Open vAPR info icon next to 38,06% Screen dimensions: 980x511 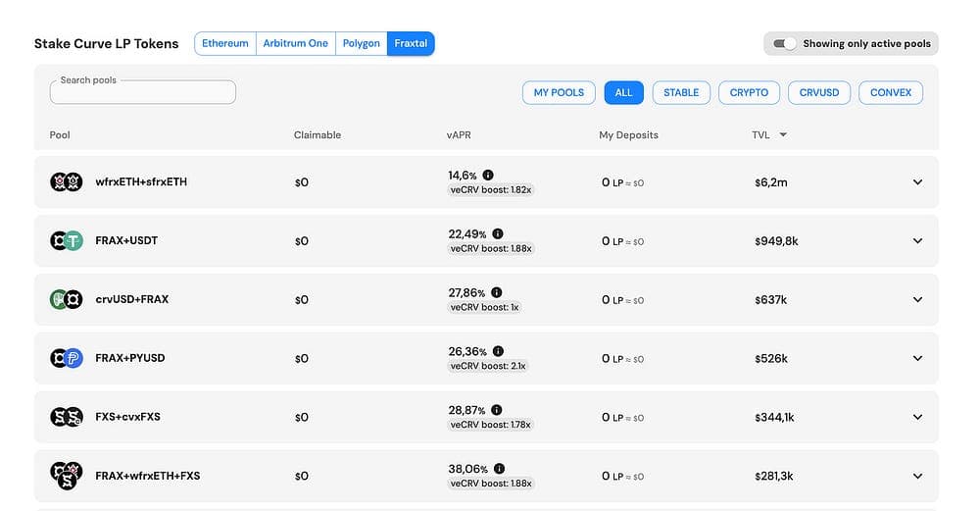point(500,469)
